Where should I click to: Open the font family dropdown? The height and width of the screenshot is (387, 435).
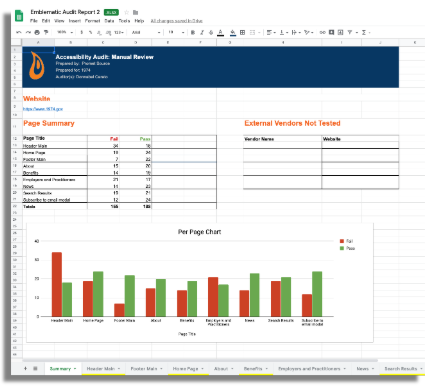click(146, 32)
